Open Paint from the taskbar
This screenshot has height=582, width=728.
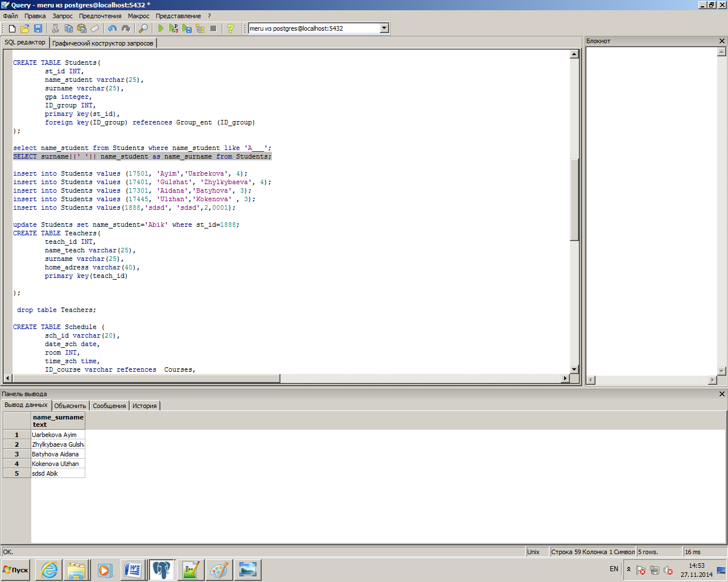(219, 570)
